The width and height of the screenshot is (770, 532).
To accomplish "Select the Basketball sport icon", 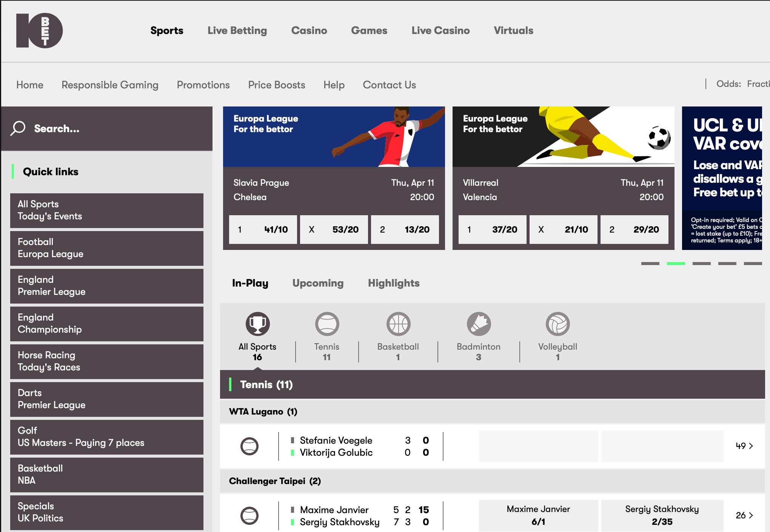I will pos(399,324).
